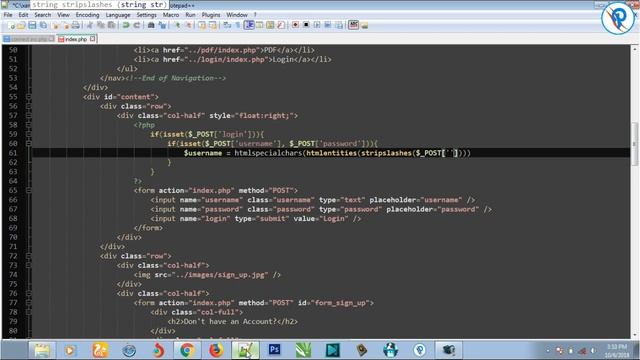640x360 pixels.
Task: Collapse the form block at line 65
Action: coord(29,190)
